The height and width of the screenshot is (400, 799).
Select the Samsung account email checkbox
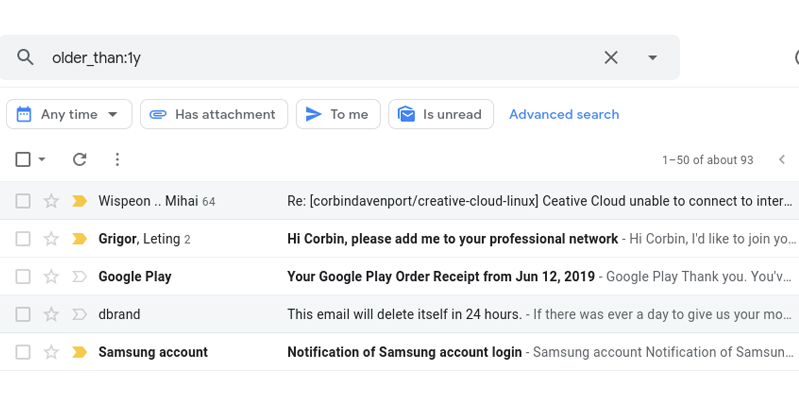[x=23, y=352]
